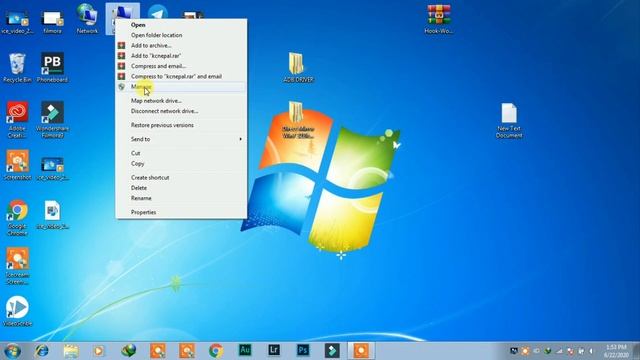
Task: Click Manage in the context menu
Action: point(181,87)
